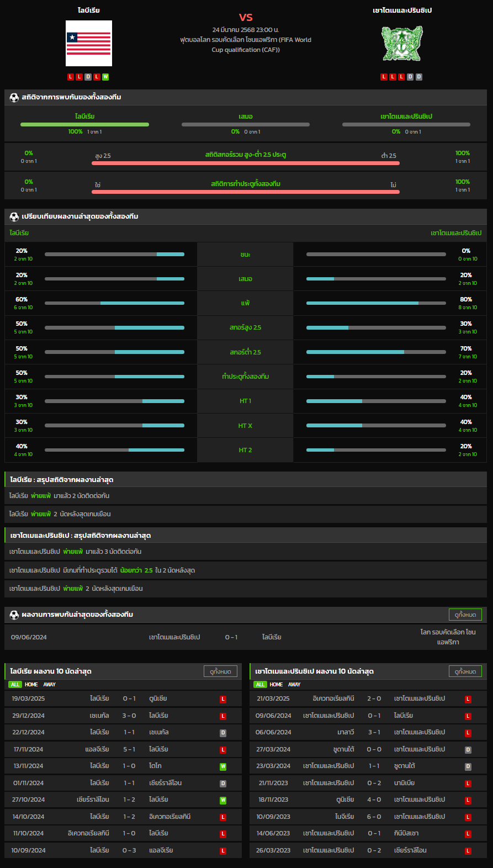Click the São Tomé and Príncipe team crest

[402, 44]
